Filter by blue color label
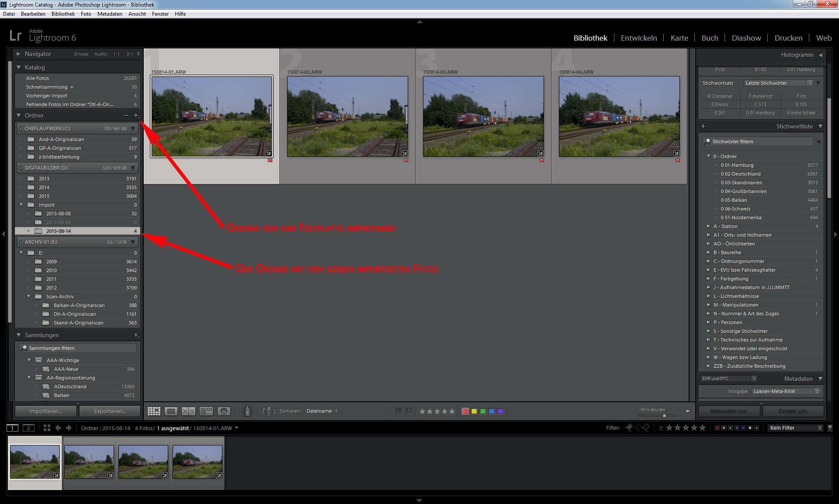This screenshot has width=839, height=504. pos(737,428)
